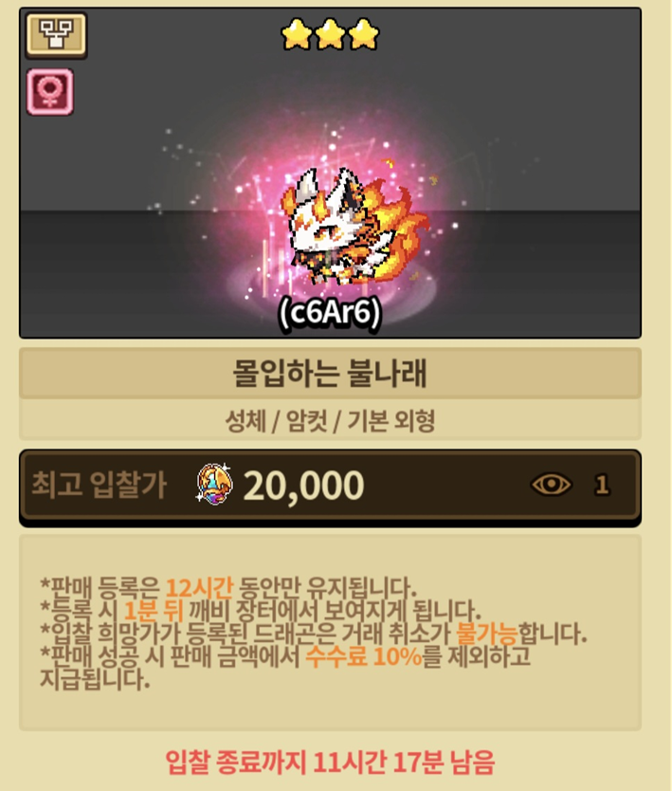
Task: Click the first gold star
Action: [297, 35]
